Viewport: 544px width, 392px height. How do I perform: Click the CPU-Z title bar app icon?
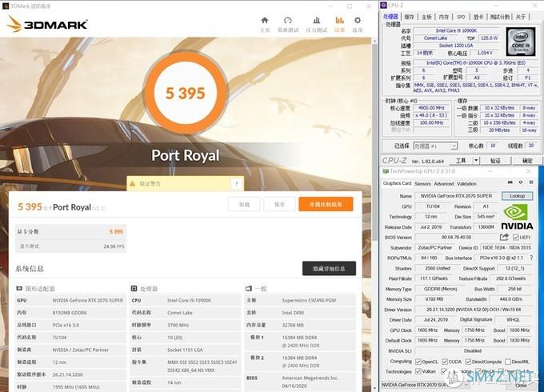(383, 5)
